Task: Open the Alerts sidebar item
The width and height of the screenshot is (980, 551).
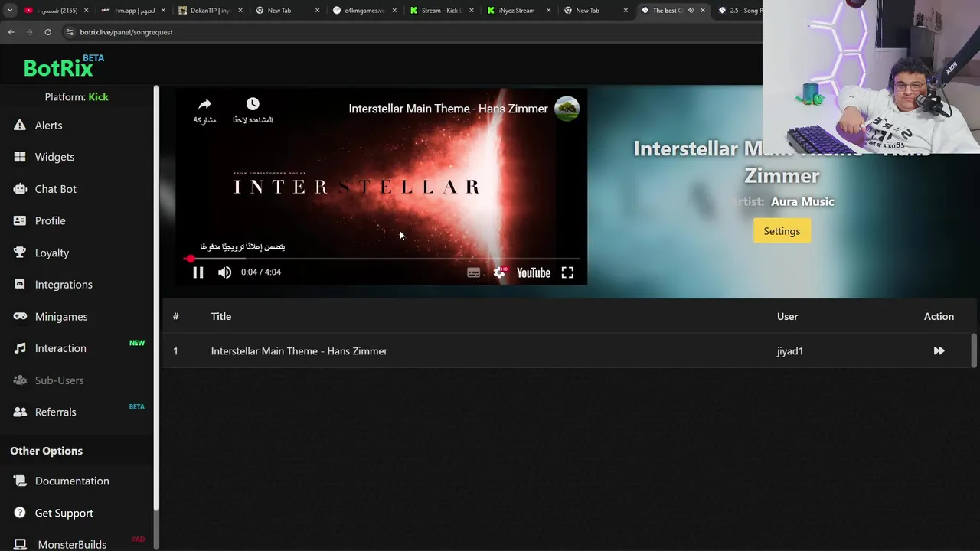Action: point(48,126)
